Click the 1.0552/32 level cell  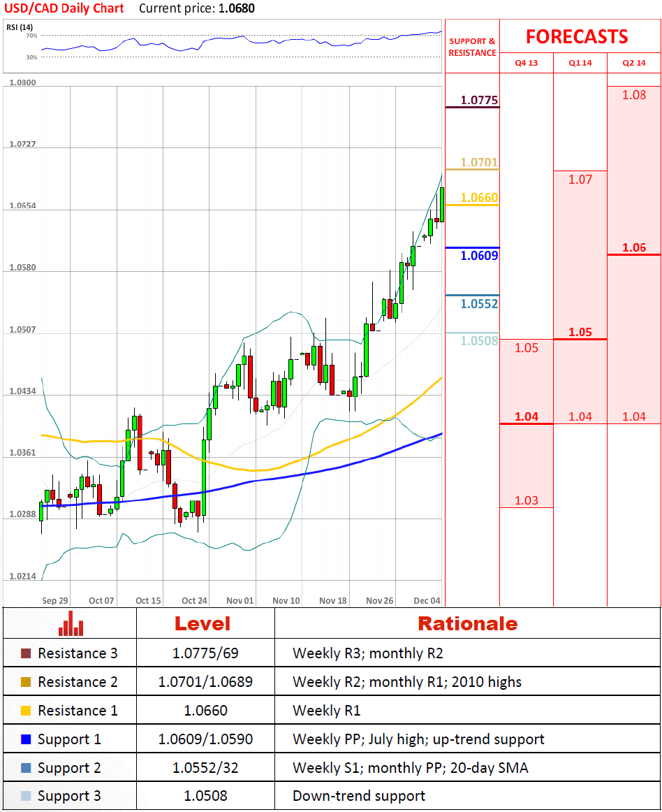(205, 767)
